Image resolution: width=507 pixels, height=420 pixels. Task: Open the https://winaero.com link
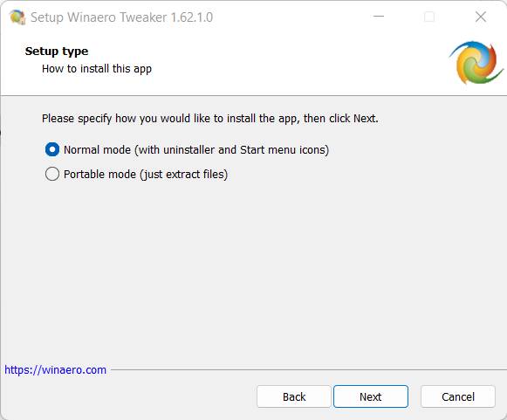point(55,369)
